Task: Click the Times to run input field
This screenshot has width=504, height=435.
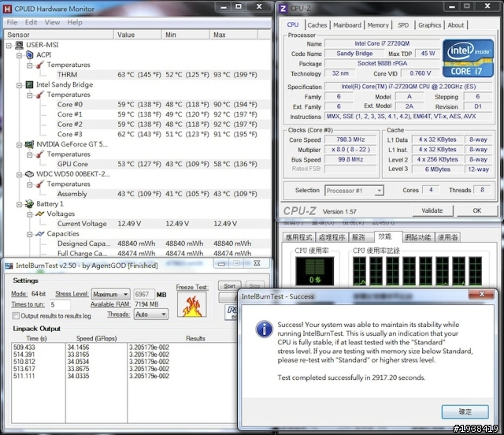Action: pos(60,305)
